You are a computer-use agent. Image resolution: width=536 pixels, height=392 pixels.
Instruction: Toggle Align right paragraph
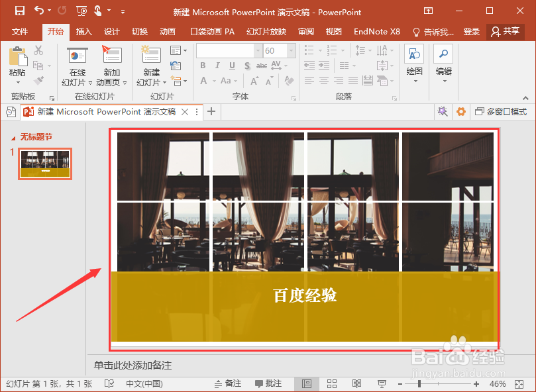point(339,81)
